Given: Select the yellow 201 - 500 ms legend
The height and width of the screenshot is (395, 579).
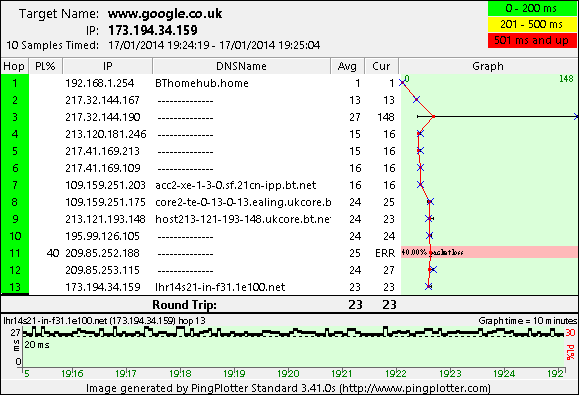Looking at the screenshot, I should [532, 24].
